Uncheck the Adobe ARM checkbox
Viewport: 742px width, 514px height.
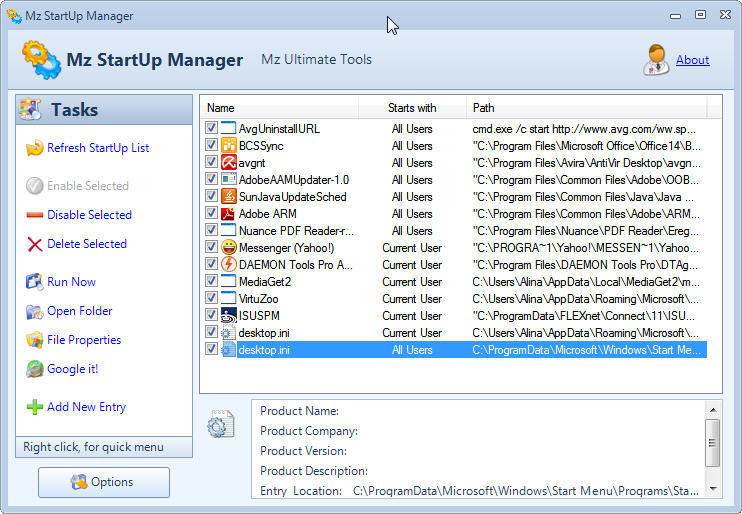(211, 213)
